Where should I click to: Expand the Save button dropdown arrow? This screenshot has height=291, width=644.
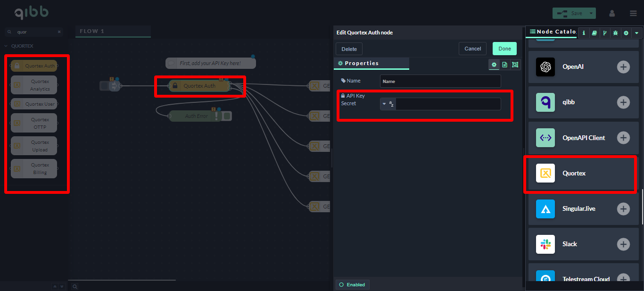[591, 13]
